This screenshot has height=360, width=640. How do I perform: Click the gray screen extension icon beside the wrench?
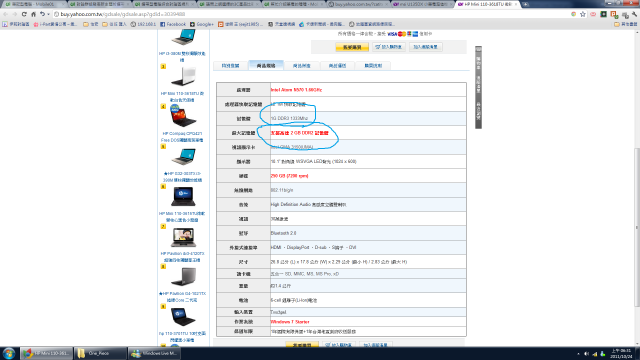point(625,15)
